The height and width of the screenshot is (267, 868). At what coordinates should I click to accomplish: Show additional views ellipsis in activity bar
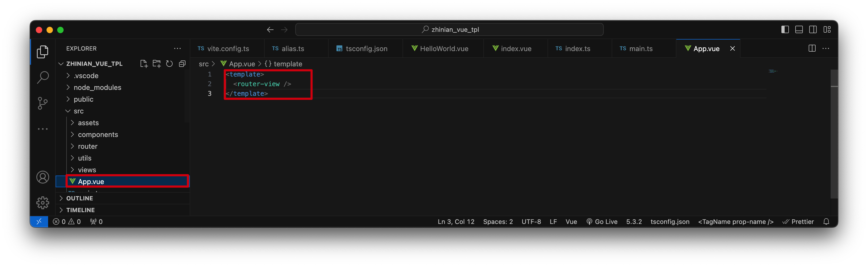pos(42,129)
